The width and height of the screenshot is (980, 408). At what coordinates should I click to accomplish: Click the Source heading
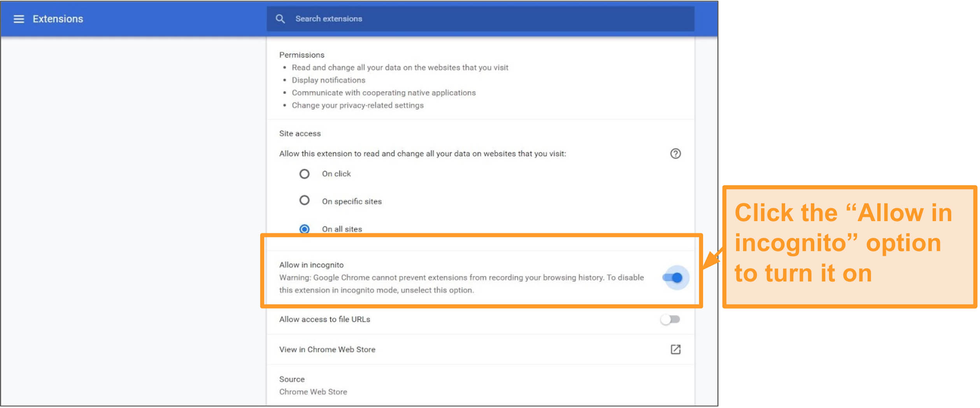tap(292, 380)
